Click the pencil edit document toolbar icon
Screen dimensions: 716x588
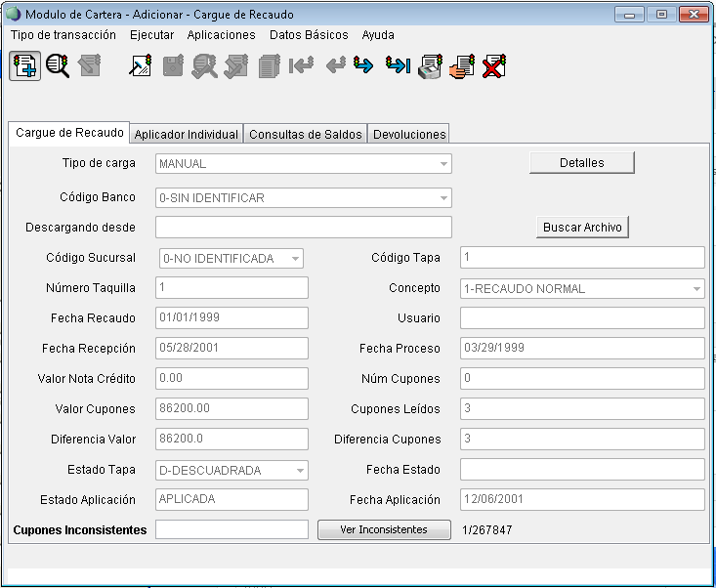click(141, 66)
